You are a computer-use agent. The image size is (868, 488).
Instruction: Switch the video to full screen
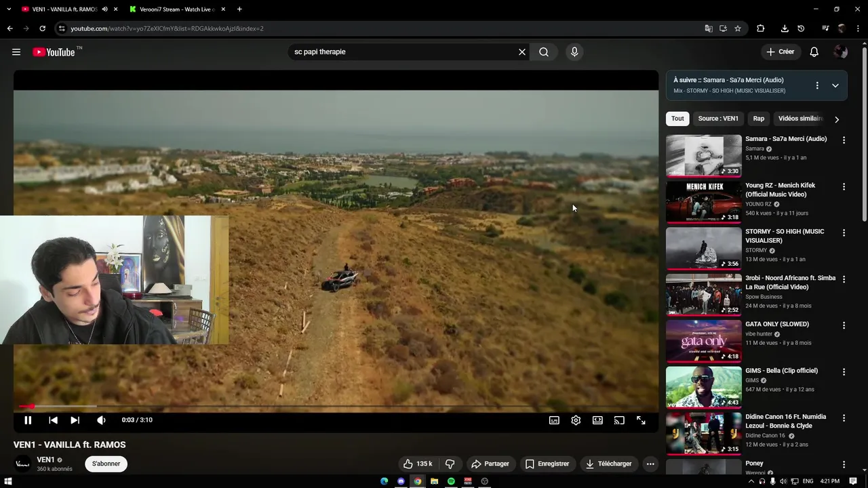641,420
